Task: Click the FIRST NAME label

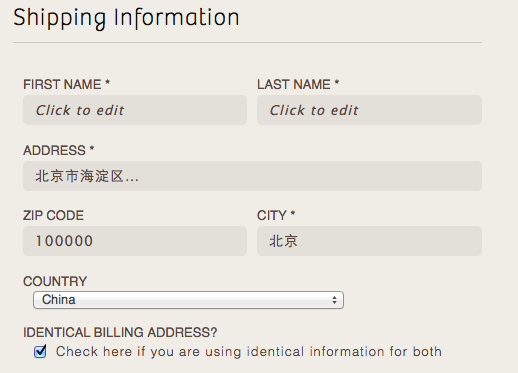Action: 62,84
